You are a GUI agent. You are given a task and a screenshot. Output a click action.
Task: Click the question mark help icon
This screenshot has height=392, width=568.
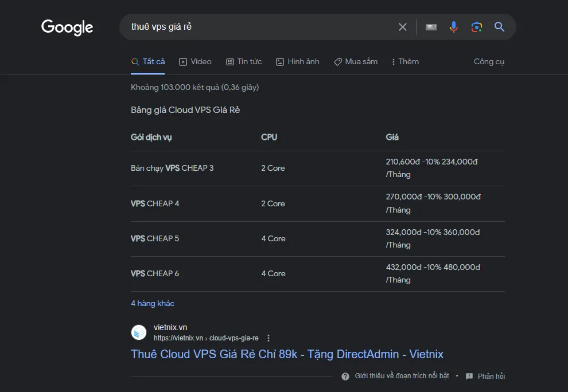(x=345, y=377)
